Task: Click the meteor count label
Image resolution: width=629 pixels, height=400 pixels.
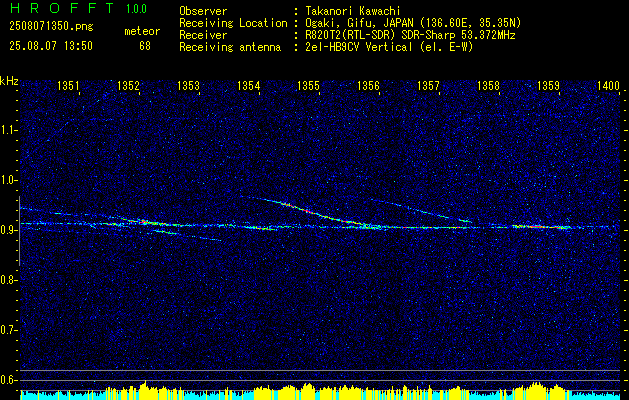Action: pyautogui.click(x=142, y=31)
